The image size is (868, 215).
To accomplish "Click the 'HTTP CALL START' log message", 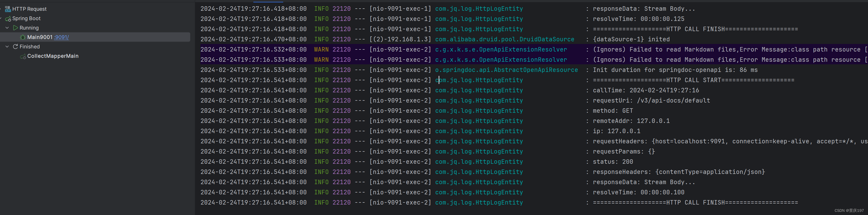I will coord(694,80).
